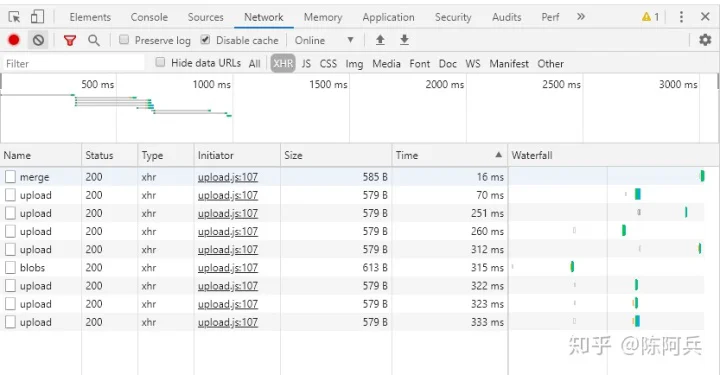Toggle the red filter funnel icon
Image resolution: width=720 pixels, height=375 pixels.
click(x=70, y=40)
